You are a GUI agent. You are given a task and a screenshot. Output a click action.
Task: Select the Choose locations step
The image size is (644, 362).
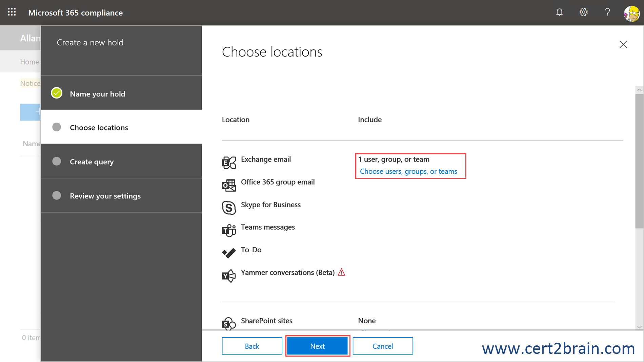121,127
